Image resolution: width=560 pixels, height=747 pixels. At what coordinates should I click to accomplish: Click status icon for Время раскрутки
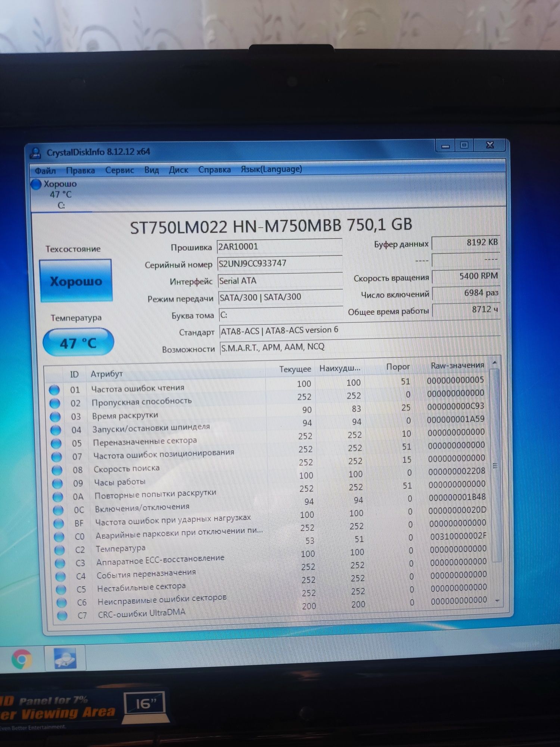click(55, 417)
